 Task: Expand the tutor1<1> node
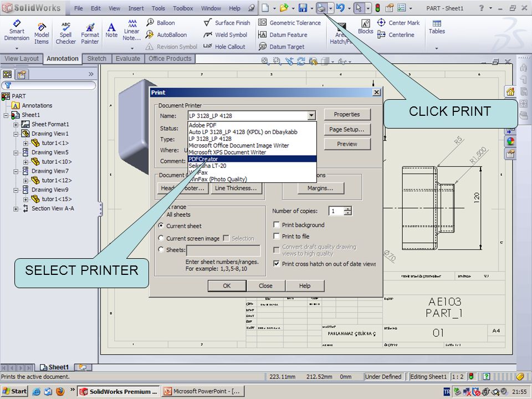tap(25, 143)
